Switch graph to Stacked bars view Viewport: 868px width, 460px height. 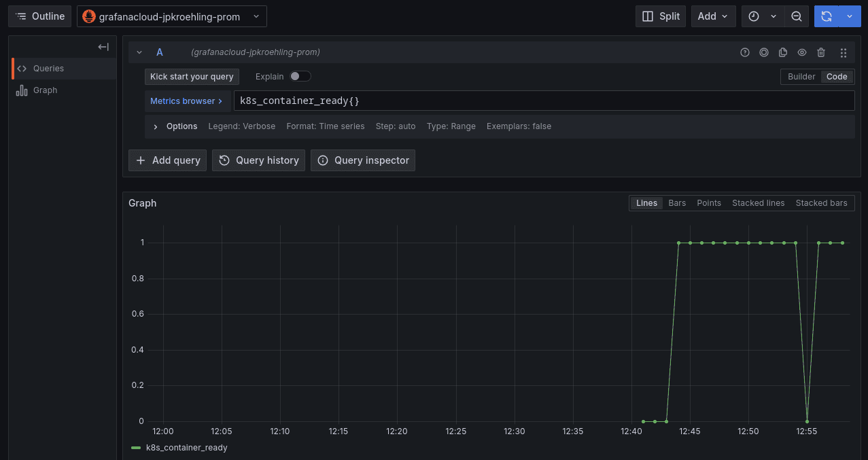(x=822, y=202)
